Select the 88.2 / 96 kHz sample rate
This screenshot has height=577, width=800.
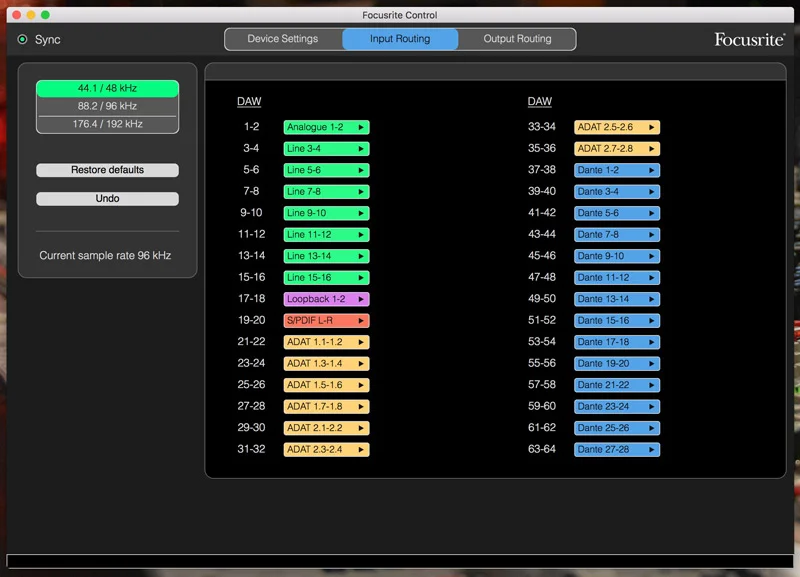pyautogui.click(x=107, y=106)
